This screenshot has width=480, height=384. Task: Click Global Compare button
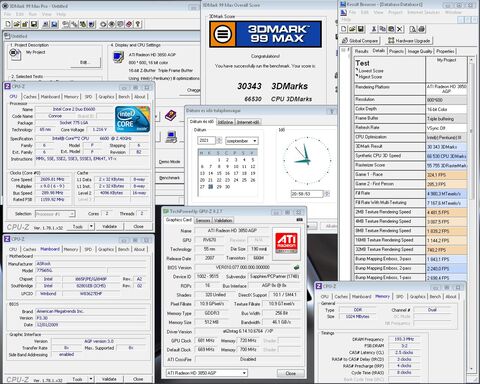pos(360,41)
